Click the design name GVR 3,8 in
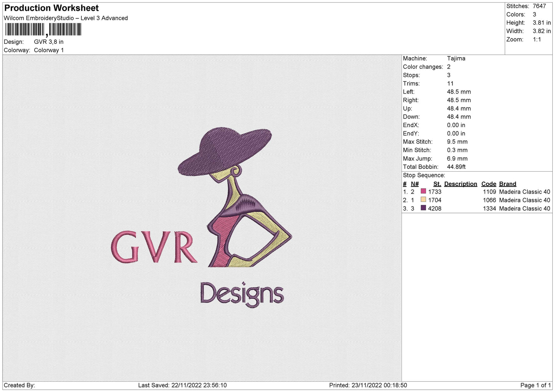 click(x=49, y=42)
